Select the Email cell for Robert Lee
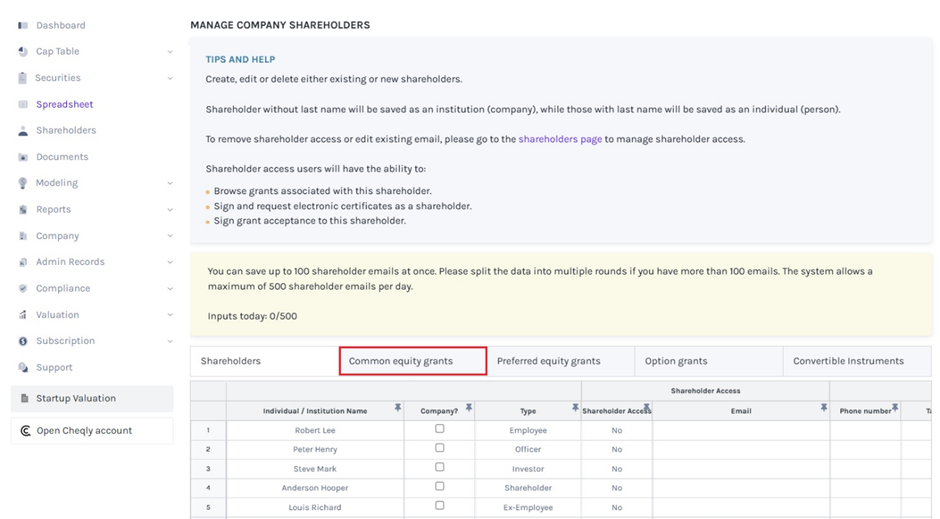Screen dimensions: 940x519 [x=740, y=430]
